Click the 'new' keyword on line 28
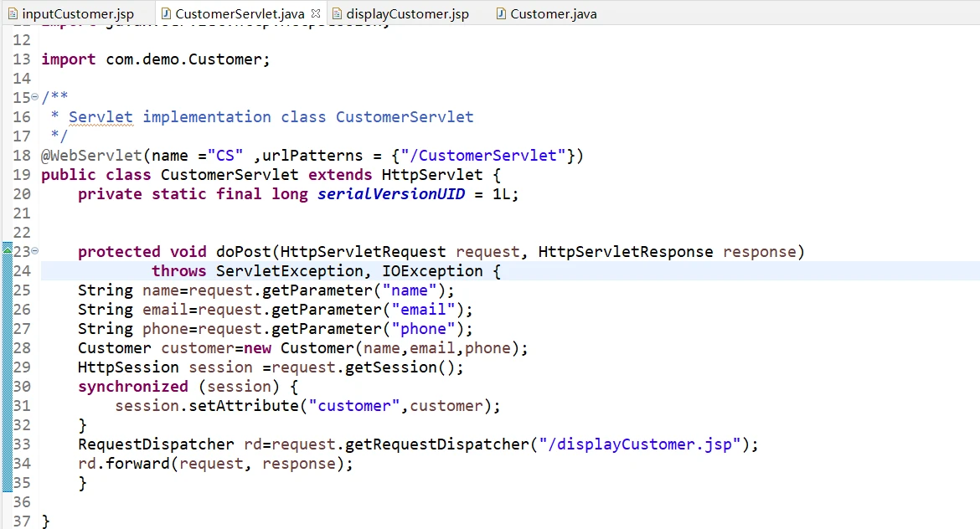The height and width of the screenshot is (529, 980). coord(257,348)
